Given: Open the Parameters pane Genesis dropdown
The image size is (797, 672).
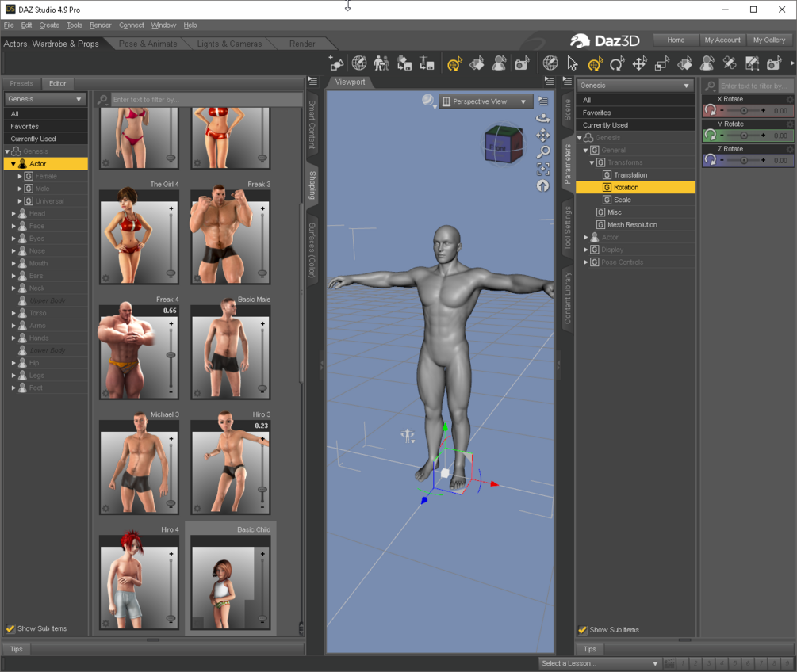Looking at the screenshot, I should tap(635, 86).
